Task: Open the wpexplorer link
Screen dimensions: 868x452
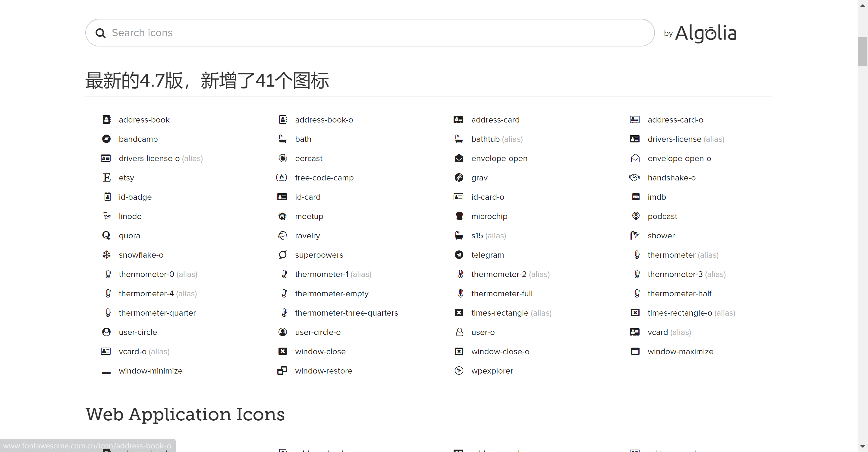Action: (x=492, y=371)
